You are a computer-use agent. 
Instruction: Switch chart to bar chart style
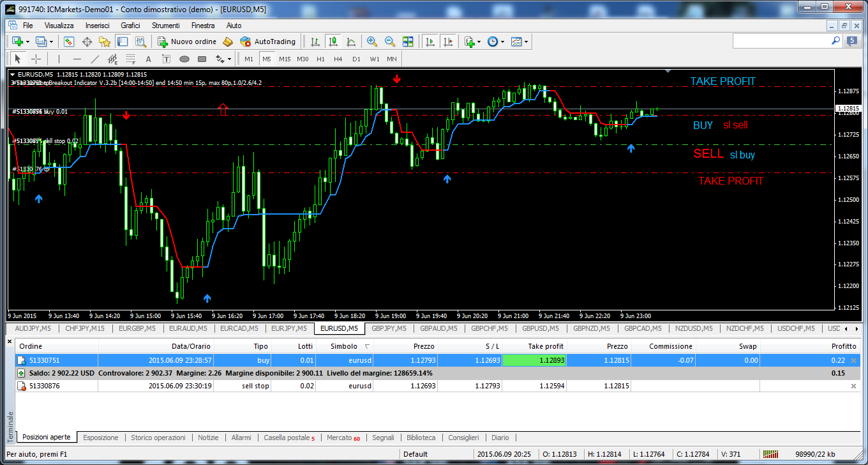pos(315,42)
